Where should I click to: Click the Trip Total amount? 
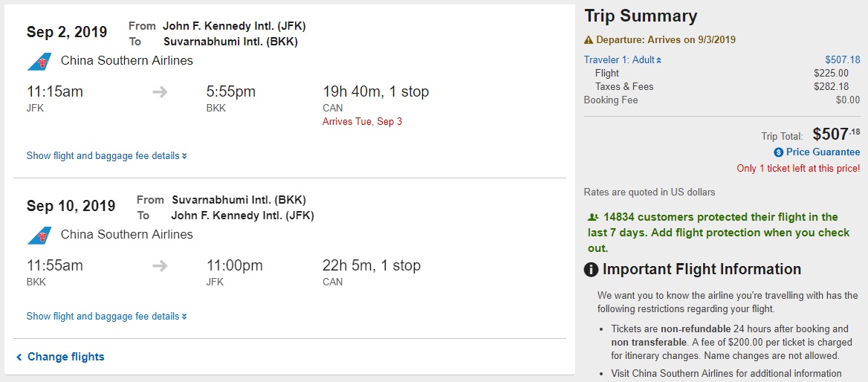pos(836,135)
